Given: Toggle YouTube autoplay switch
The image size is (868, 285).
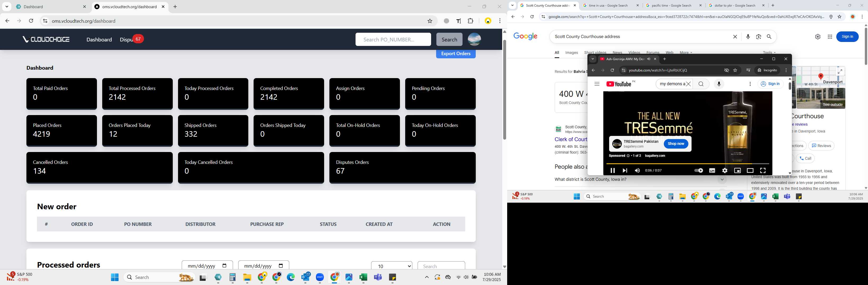Looking at the screenshot, I should tap(698, 170).
